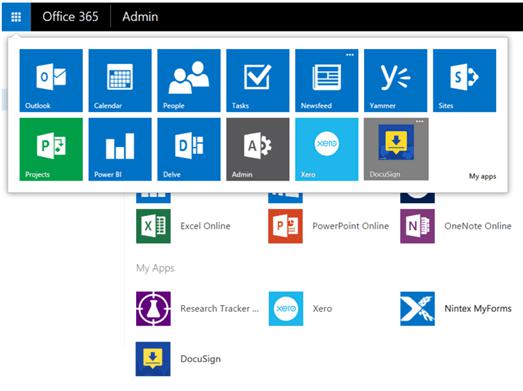Image resolution: width=523 pixels, height=391 pixels.
Task: Expand the DocuSign tile ellipsis menu
Action: coord(420,121)
